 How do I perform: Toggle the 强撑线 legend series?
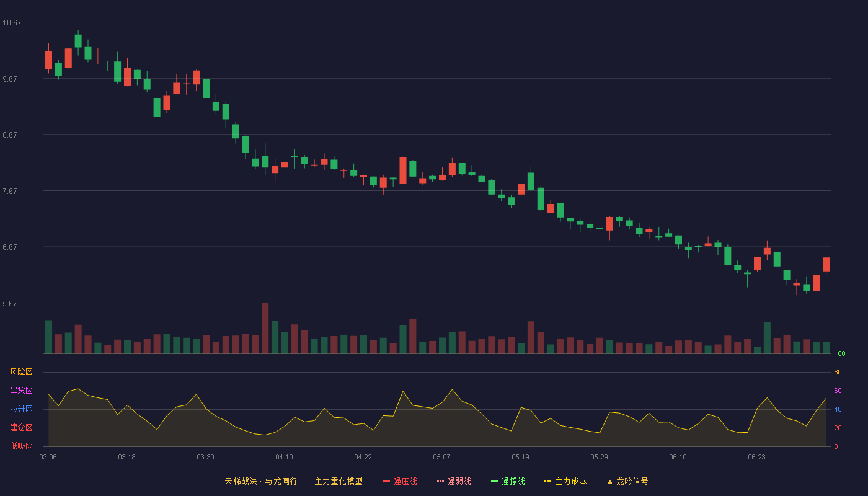pos(508,481)
